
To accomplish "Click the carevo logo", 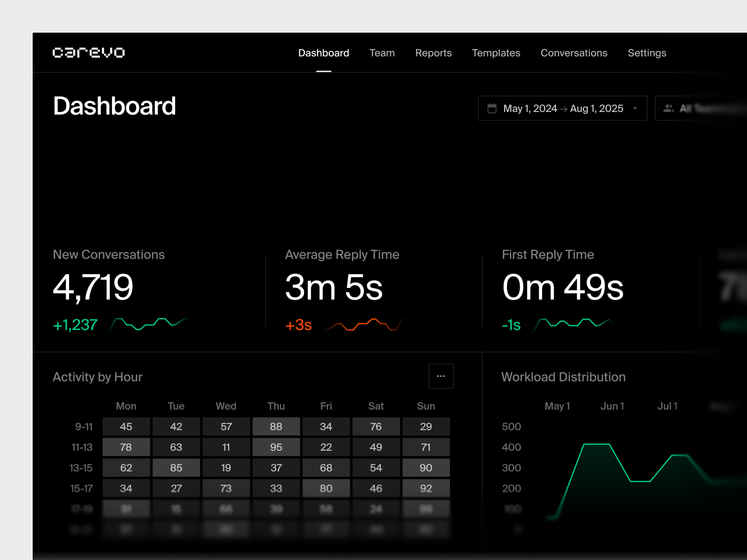I will (x=89, y=52).
